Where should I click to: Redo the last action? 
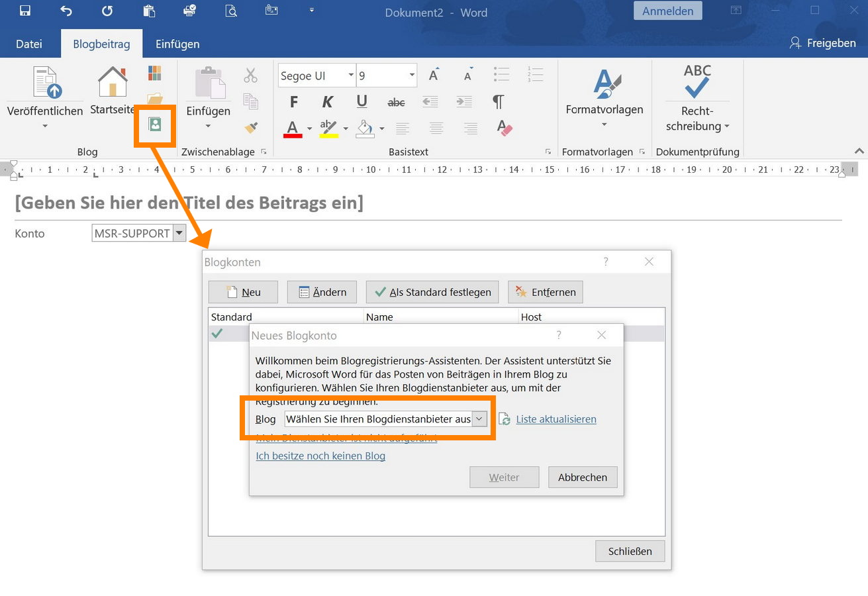tap(107, 11)
